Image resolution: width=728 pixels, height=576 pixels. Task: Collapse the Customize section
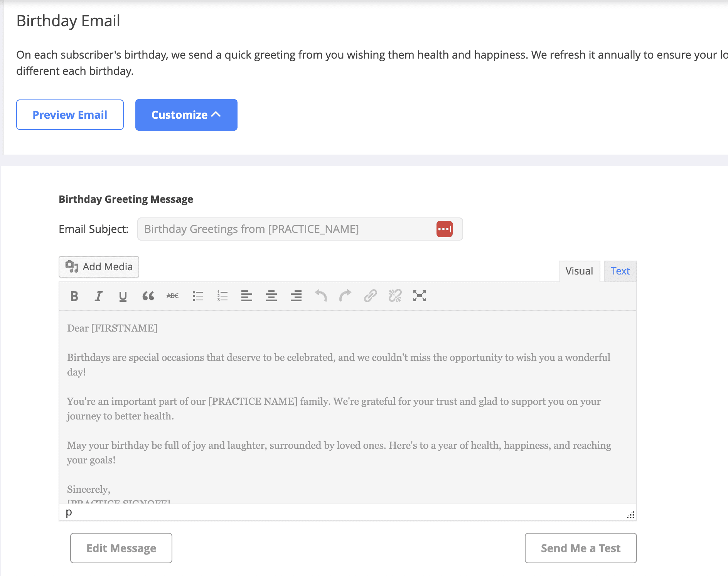pos(186,115)
